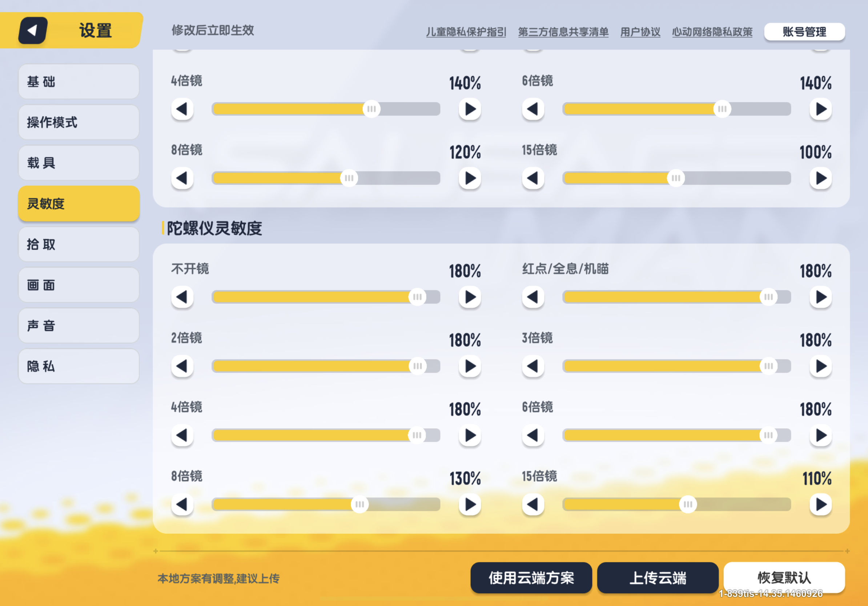The image size is (868, 606).
Task: Decrease gyroscope 红点/全息/机瞄 sensitivity
Action: coord(533,297)
